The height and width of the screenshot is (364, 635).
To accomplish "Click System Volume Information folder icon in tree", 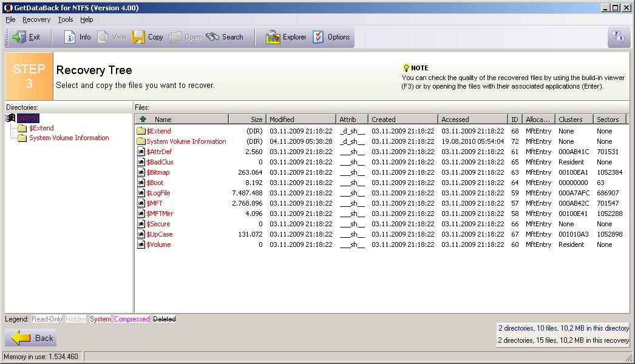I will (x=22, y=138).
